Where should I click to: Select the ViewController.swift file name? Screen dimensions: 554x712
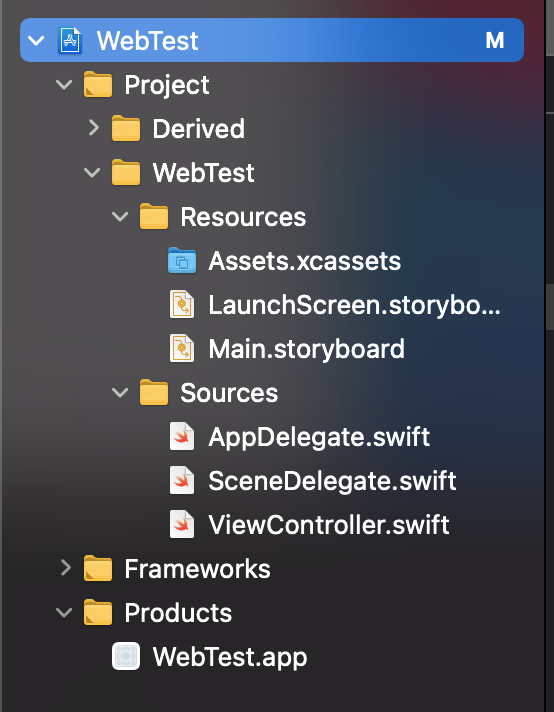[329, 524]
